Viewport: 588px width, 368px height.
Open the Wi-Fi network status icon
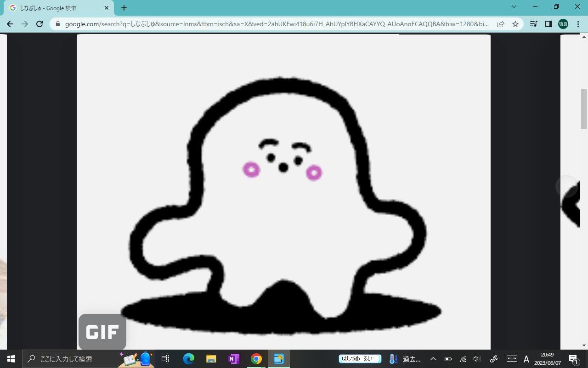(463, 359)
